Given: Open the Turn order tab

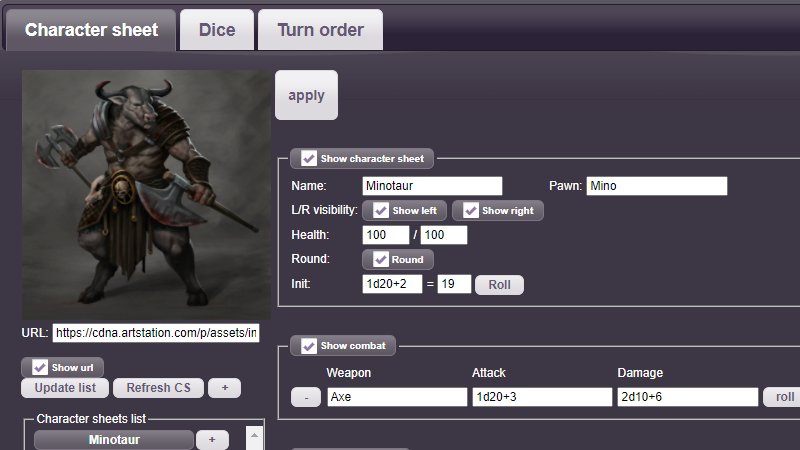Looking at the screenshot, I should pos(320,29).
